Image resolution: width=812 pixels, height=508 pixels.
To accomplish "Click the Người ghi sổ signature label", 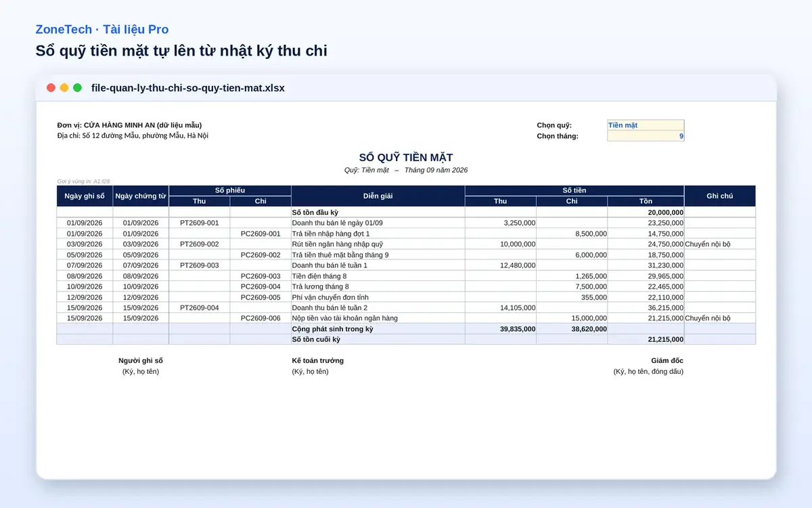I will point(141,361).
